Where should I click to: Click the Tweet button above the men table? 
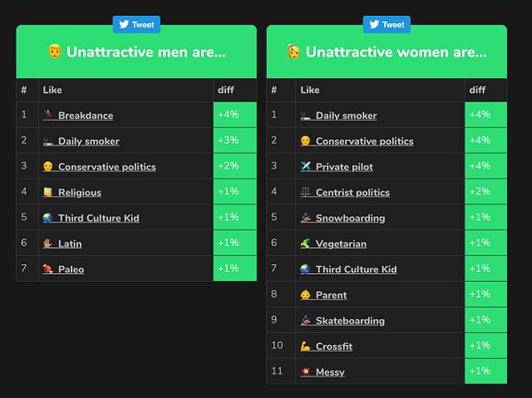pyautogui.click(x=137, y=25)
